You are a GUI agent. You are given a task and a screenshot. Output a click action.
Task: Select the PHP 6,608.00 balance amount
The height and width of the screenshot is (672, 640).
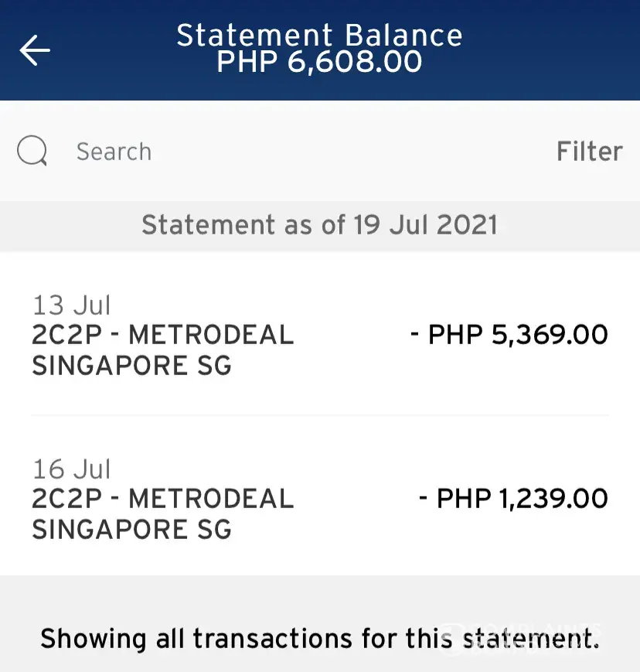[319, 62]
